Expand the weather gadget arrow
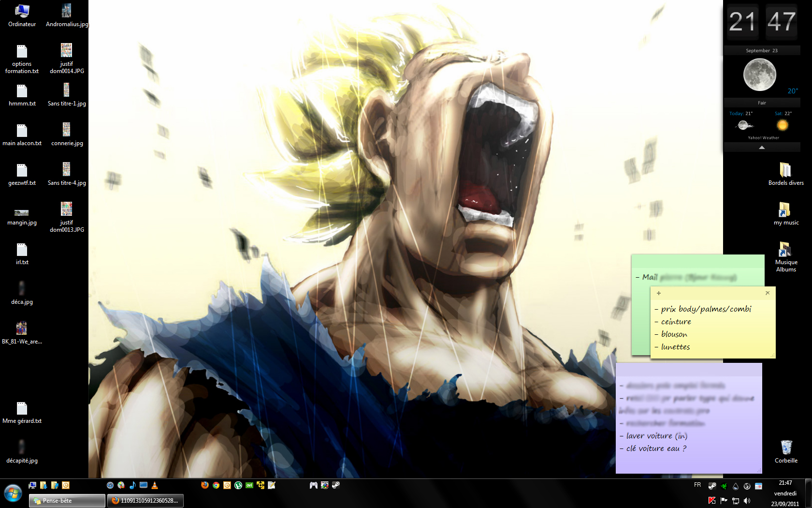812x508 pixels. [x=762, y=148]
